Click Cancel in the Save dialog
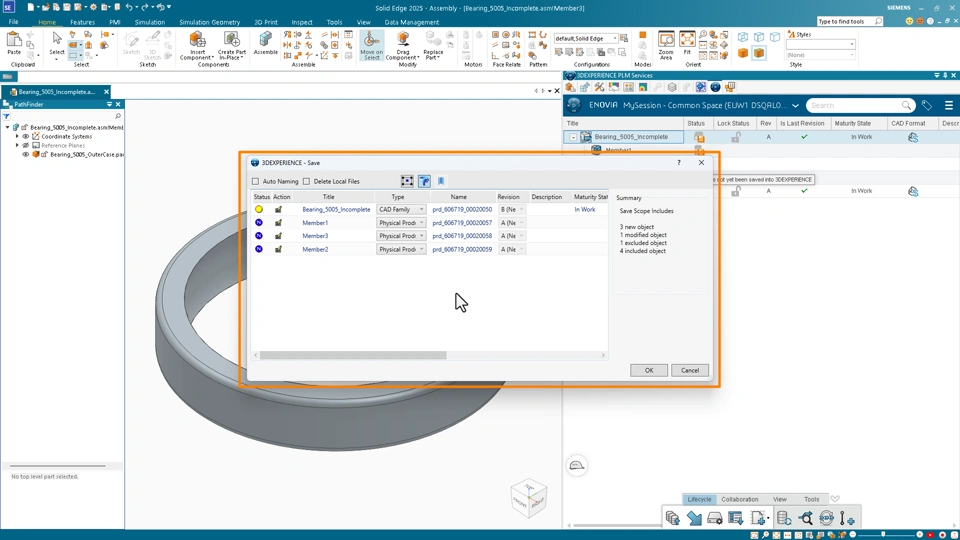 click(689, 370)
